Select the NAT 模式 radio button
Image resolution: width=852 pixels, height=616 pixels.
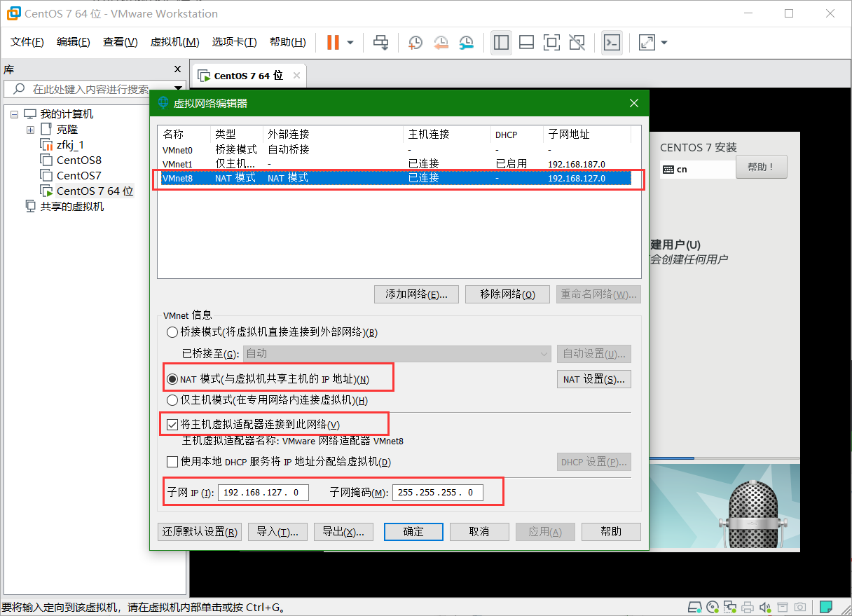pyautogui.click(x=172, y=379)
